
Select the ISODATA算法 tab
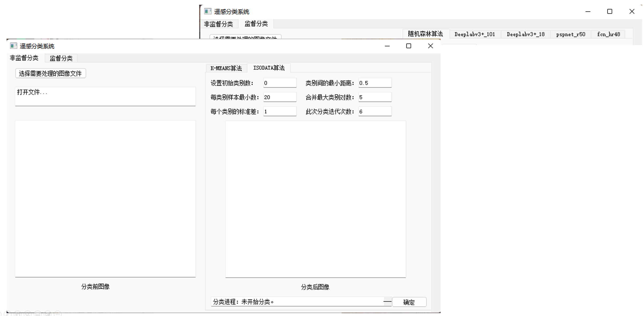click(269, 68)
